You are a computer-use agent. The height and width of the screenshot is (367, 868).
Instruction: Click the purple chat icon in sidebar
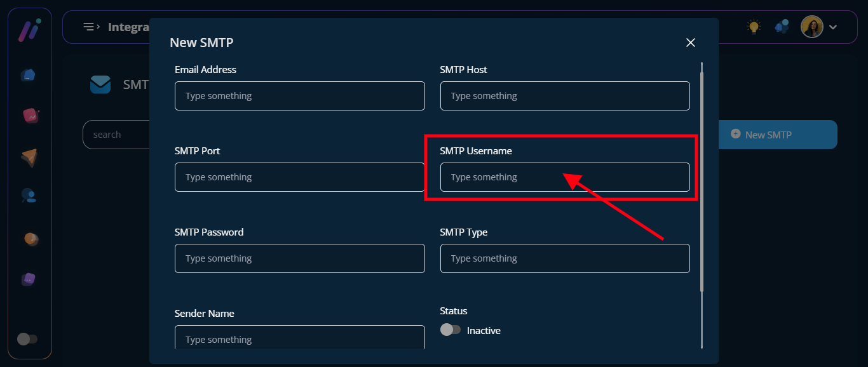(29, 279)
